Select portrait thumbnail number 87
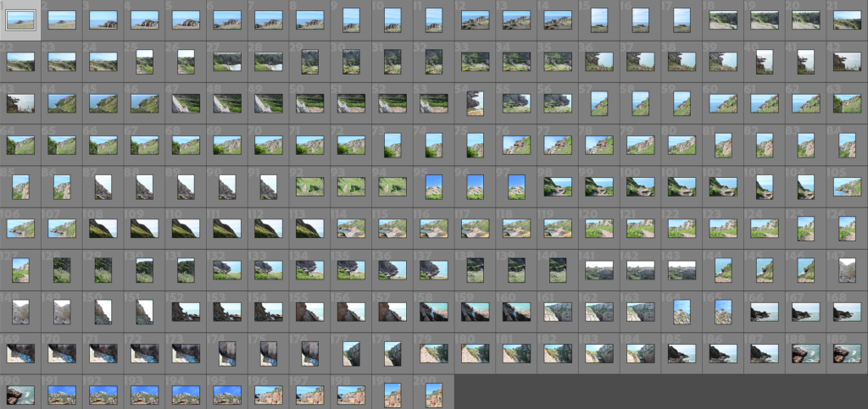Image resolution: width=868 pixels, height=409 pixels. [x=103, y=186]
